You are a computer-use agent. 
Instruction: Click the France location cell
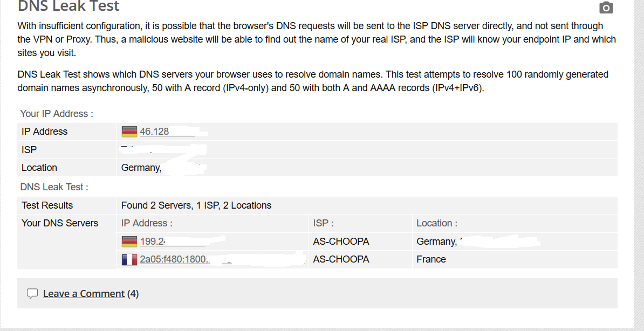click(431, 259)
